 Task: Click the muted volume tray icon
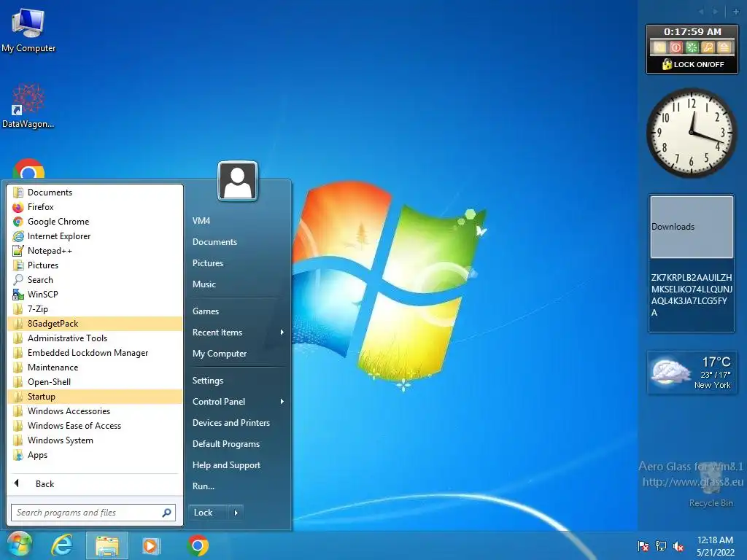coord(678,546)
